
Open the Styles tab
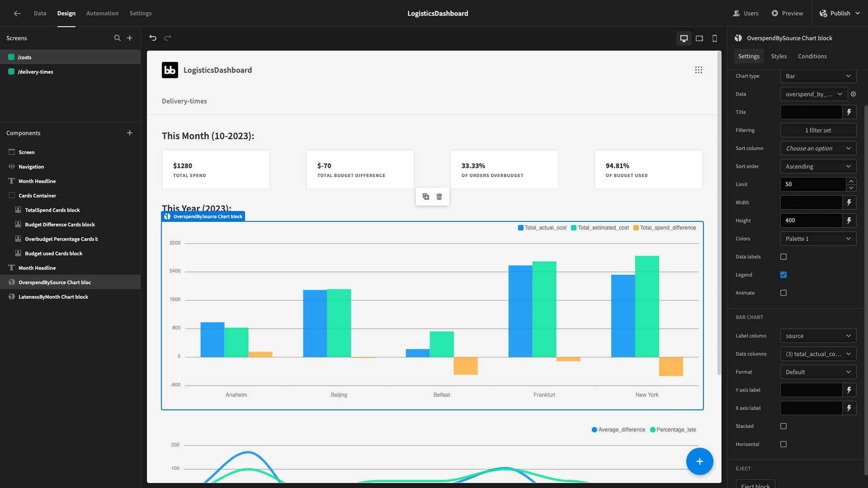(x=778, y=56)
